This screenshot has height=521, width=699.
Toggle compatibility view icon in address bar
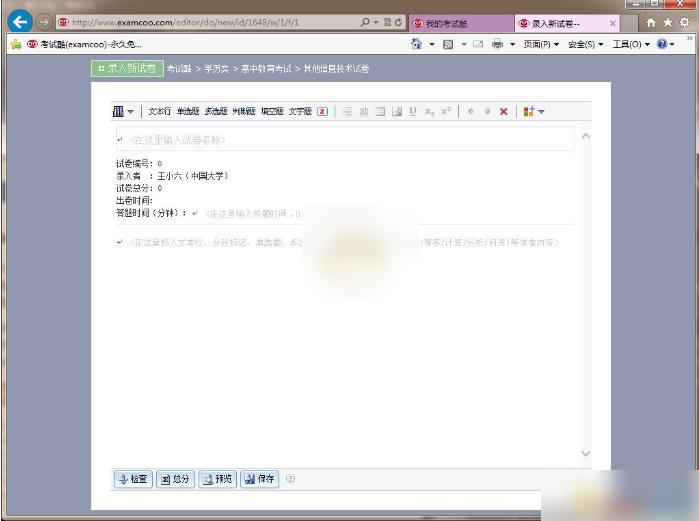[x=387, y=22]
